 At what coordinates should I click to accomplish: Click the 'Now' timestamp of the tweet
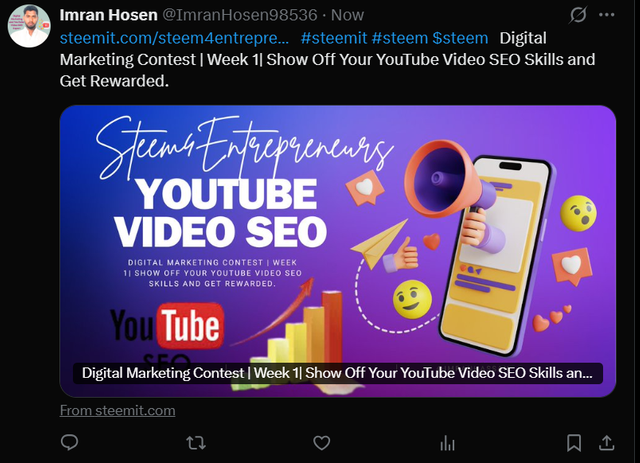(347, 15)
